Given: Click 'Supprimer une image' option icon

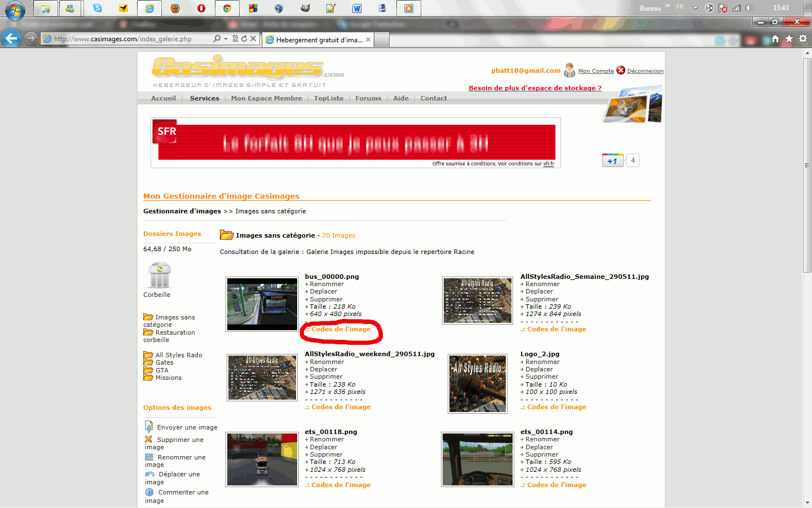Looking at the screenshot, I should 149,439.
